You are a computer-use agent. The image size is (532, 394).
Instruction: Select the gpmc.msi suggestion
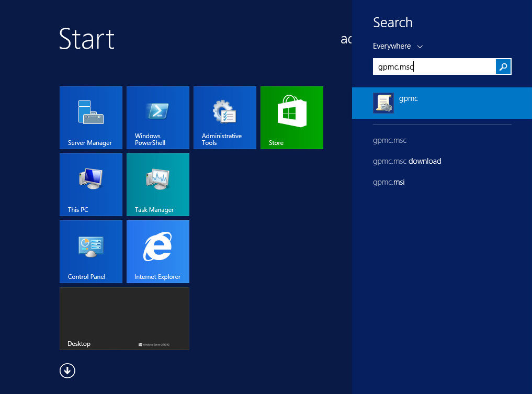(x=389, y=182)
